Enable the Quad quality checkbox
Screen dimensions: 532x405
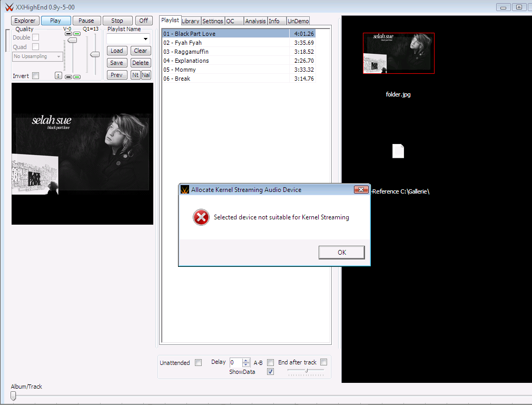36,46
